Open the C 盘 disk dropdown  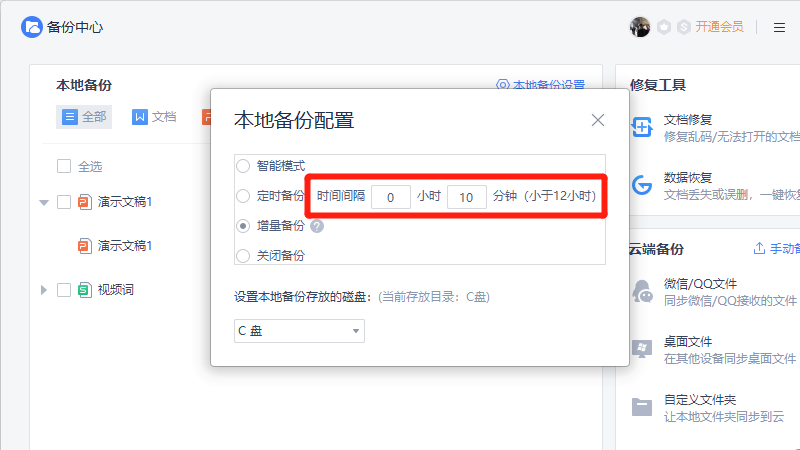click(299, 331)
